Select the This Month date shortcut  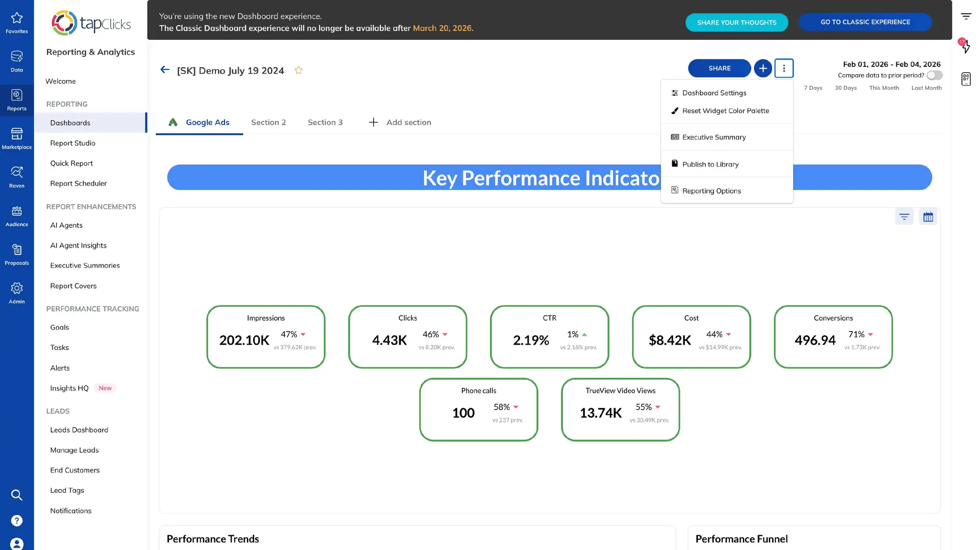click(884, 88)
